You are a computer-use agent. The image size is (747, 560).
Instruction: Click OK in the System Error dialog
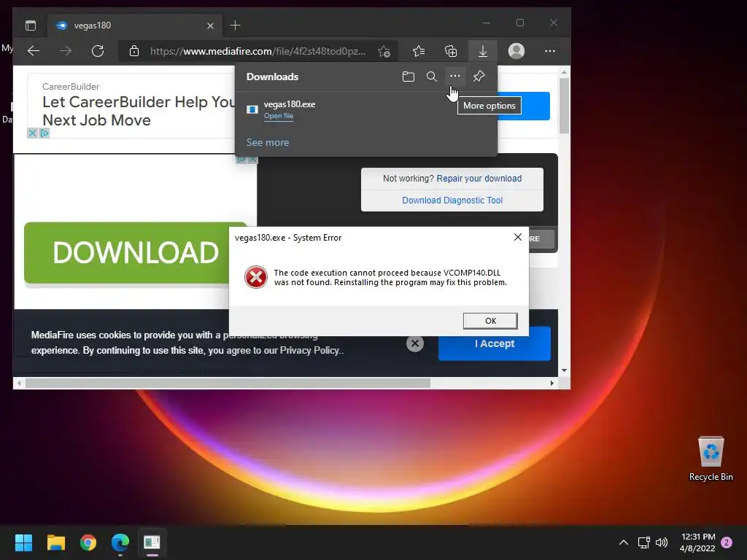490,321
